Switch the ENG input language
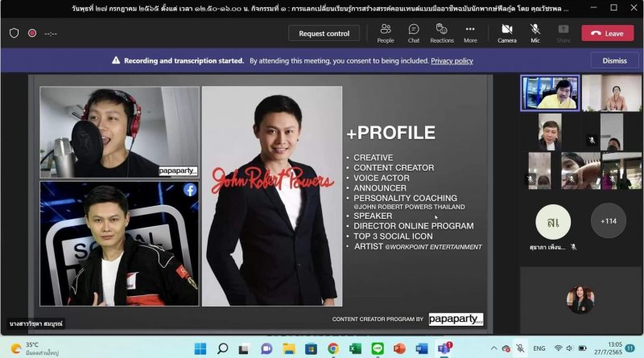The width and height of the screenshot is (644, 358). pyautogui.click(x=539, y=348)
